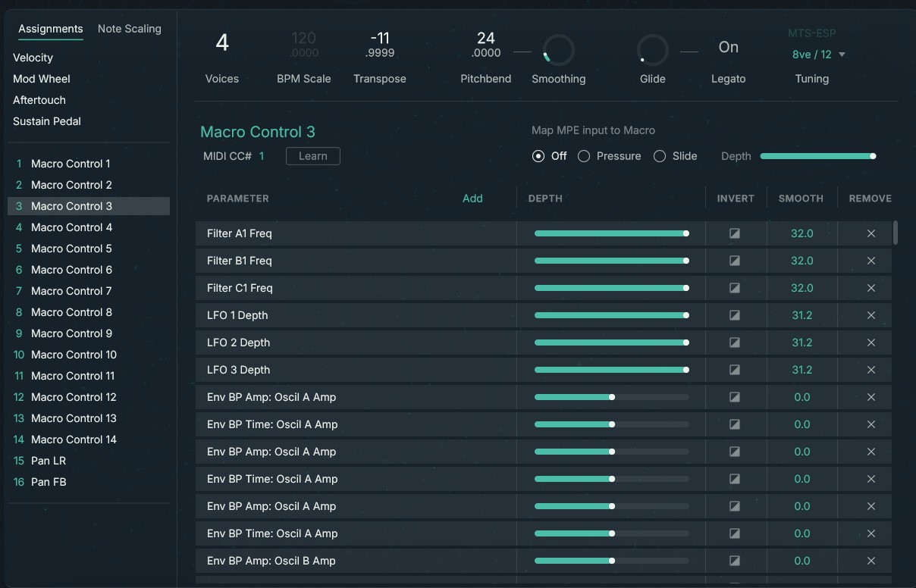916x588 pixels.
Task: Click the MPE Depth slider
Action: (817, 156)
